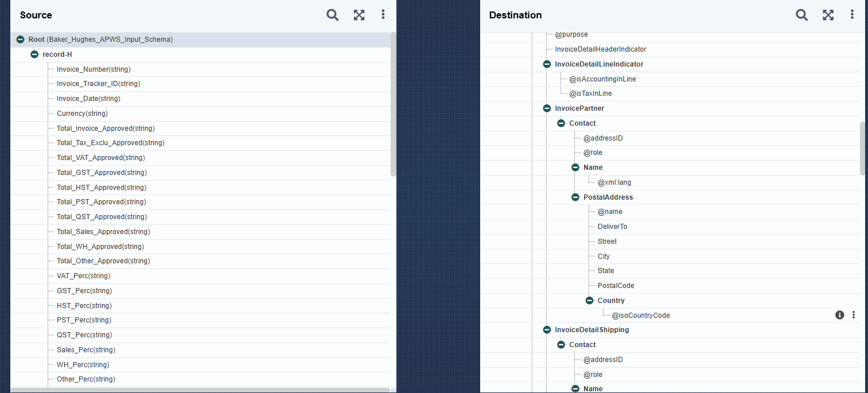Collapse the InvoicePartner node
The width and height of the screenshot is (868, 393).
(x=547, y=108)
